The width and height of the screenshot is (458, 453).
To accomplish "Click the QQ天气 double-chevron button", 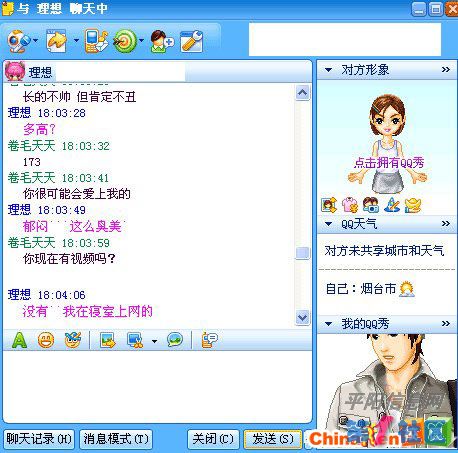I will (446, 223).
